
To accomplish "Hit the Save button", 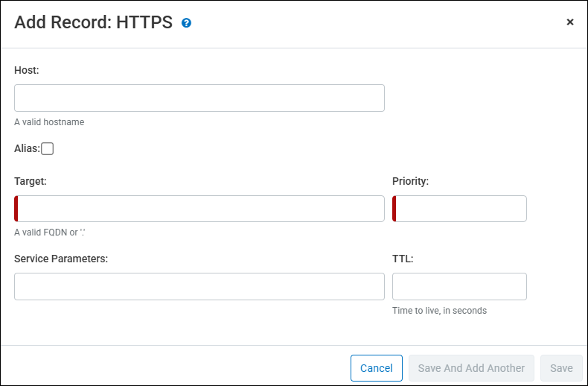I will (561, 368).
